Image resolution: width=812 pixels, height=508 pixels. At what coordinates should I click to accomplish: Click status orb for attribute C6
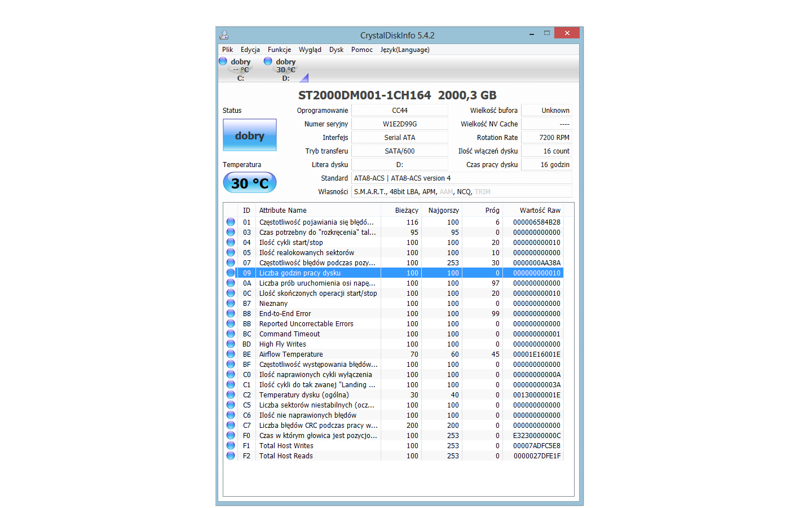[x=231, y=415]
